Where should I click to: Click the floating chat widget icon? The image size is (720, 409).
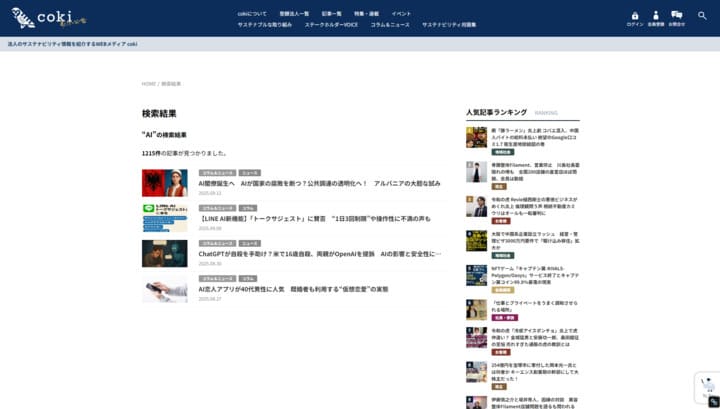click(706, 386)
